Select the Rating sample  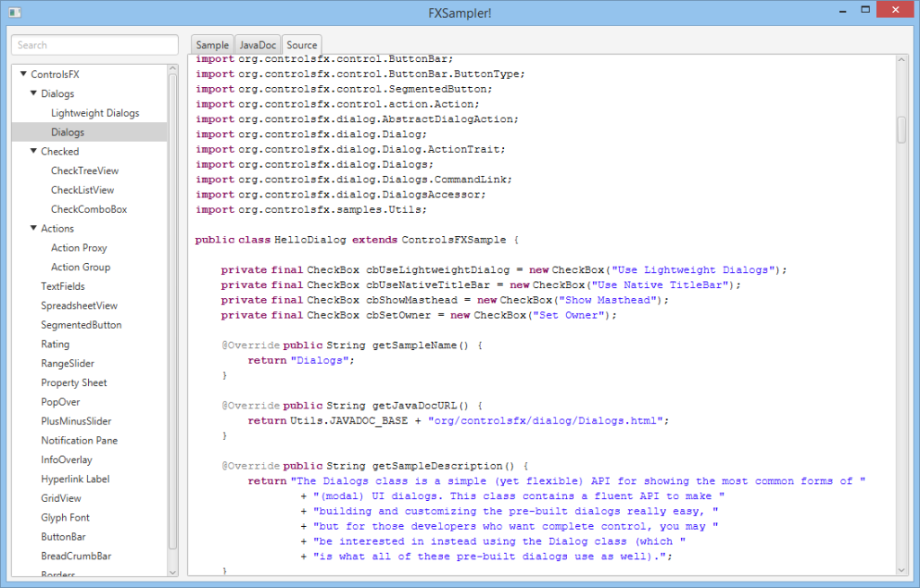point(55,344)
